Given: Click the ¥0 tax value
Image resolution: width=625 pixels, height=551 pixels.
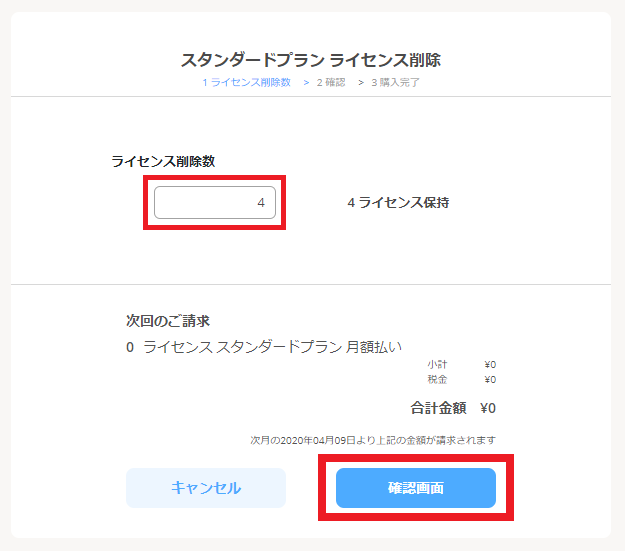Looking at the screenshot, I should (490, 379).
